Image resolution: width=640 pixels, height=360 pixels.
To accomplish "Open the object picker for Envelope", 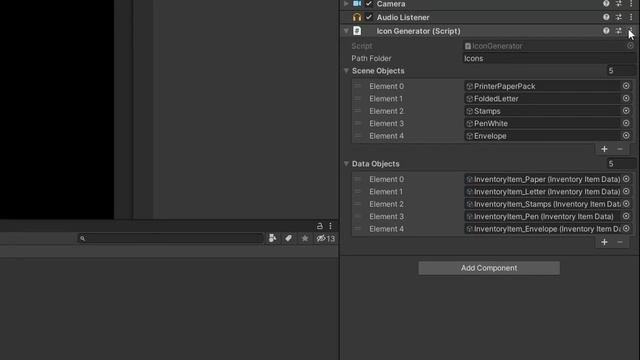I will [x=626, y=136].
